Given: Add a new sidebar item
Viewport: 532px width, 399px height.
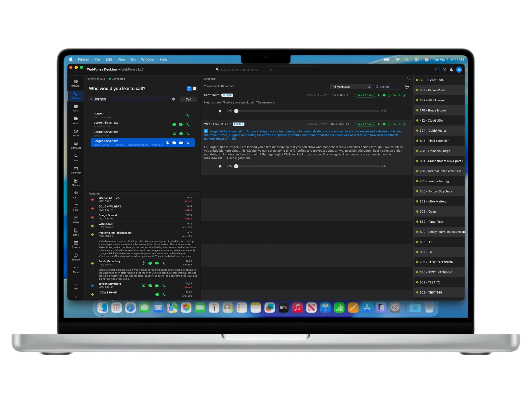Looking at the screenshot, I should point(76,286).
